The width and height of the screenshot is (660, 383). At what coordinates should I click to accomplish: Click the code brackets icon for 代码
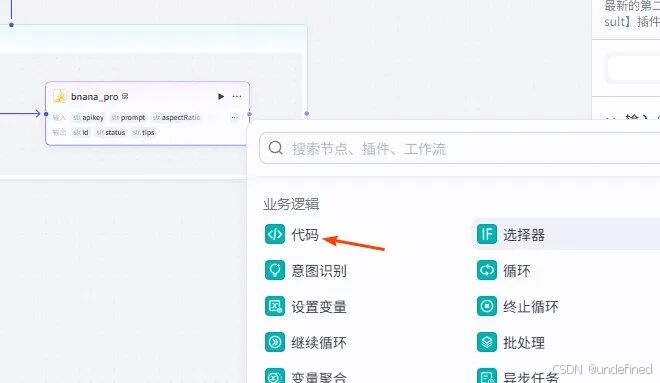[x=275, y=234]
